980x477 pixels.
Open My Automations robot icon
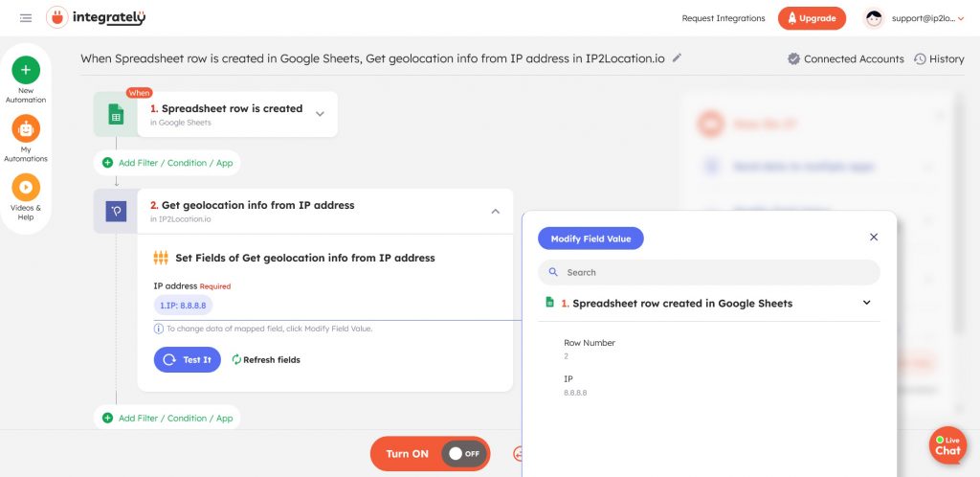(x=26, y=128)
